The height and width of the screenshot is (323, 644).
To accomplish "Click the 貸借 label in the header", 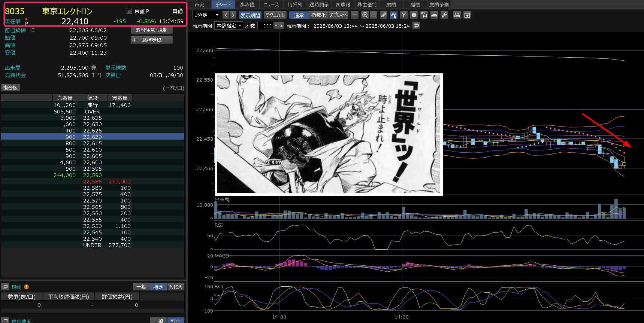I will point(178,11).
